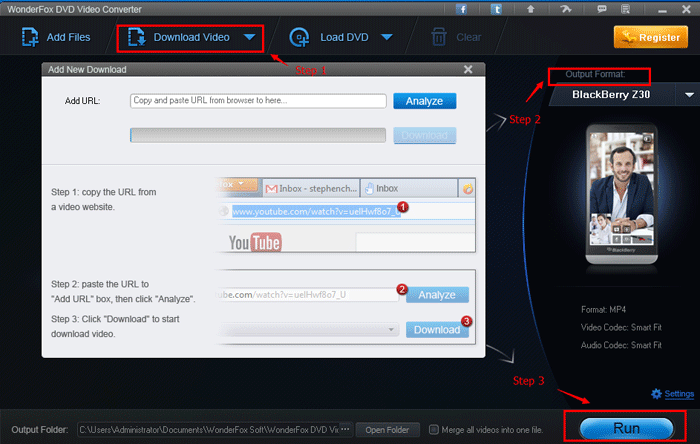Expand the Download Video dropdown arrow
The width and height of the screenshot is (700, 444).
pos(250,37)
